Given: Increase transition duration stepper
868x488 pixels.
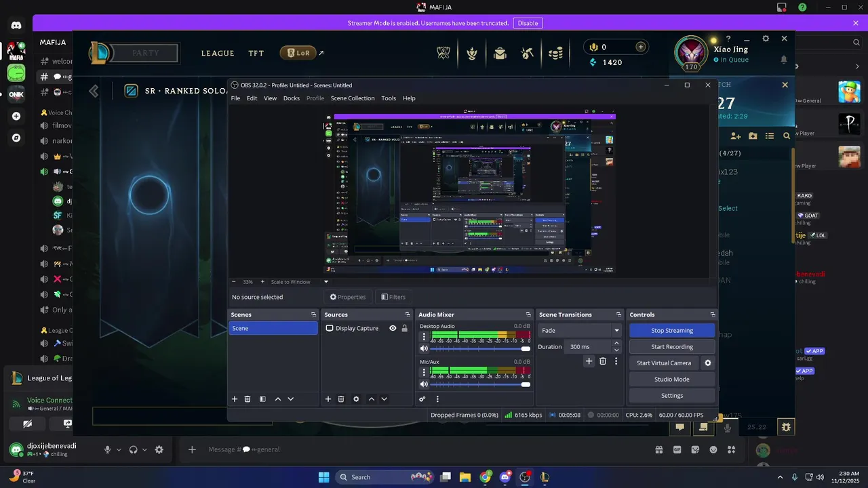Looking at the screenshot, I should point(616,343).
